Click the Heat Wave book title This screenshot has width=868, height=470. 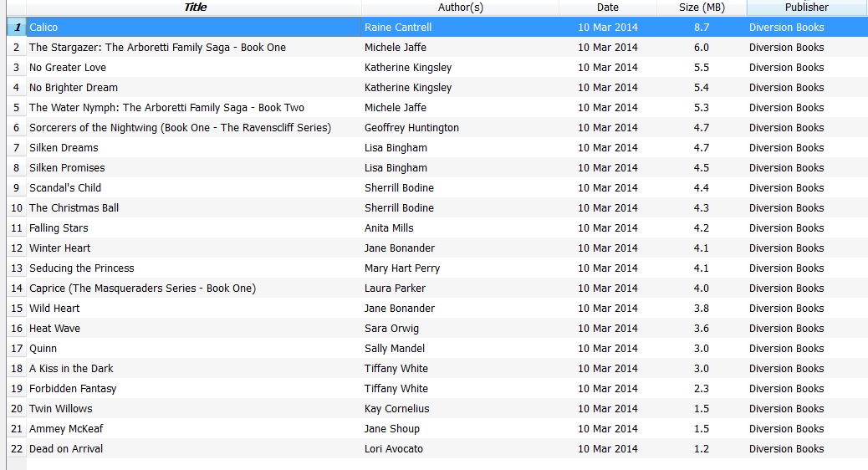(55, 329)
